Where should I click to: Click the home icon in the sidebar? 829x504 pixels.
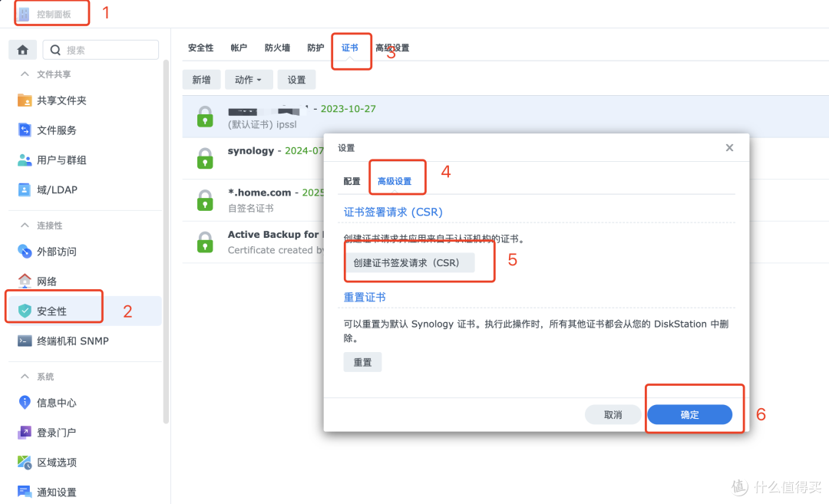pyautogui.click(x=23, y=50)
